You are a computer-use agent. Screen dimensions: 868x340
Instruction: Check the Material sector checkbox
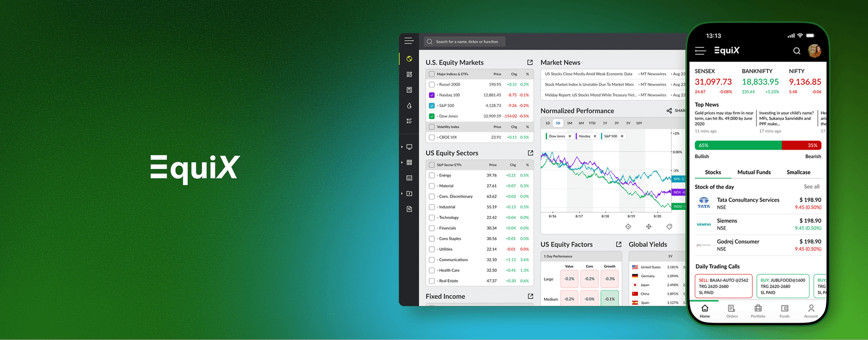tap(432, 186)
